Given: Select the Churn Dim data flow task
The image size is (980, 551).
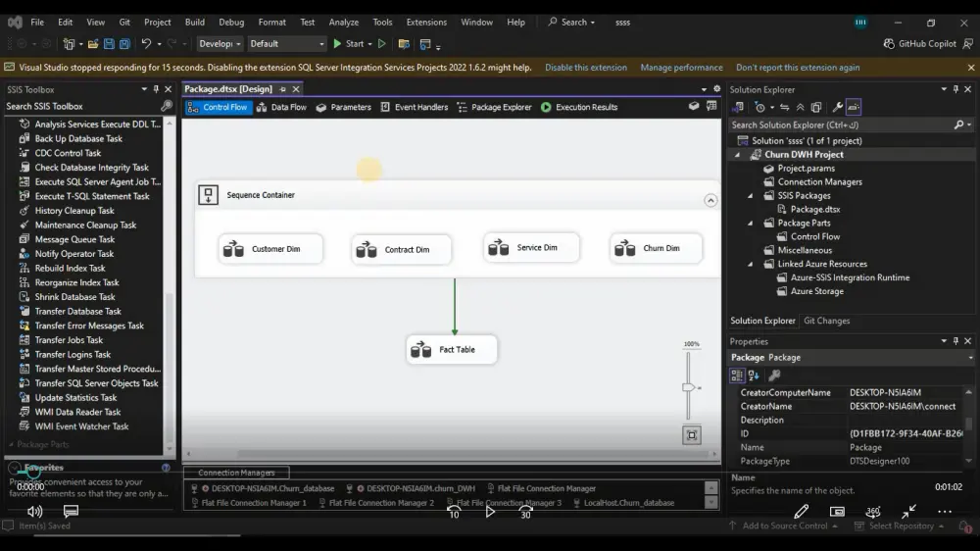Looking at the screenshot, I should click(x=656, y=248).
